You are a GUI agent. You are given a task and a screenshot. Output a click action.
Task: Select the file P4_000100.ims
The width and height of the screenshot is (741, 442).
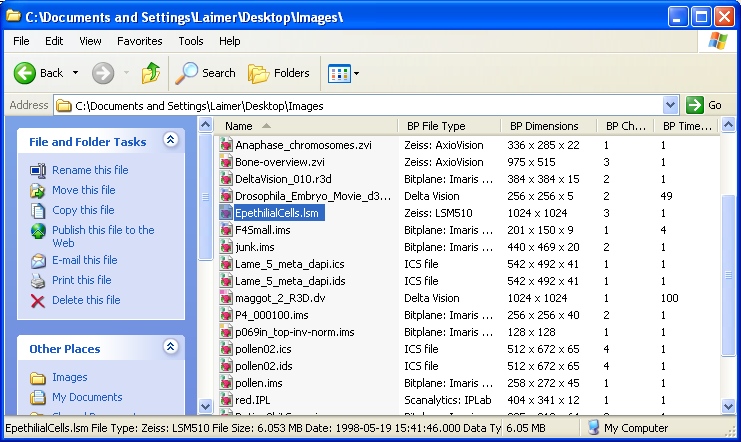[x=272, y=315]
